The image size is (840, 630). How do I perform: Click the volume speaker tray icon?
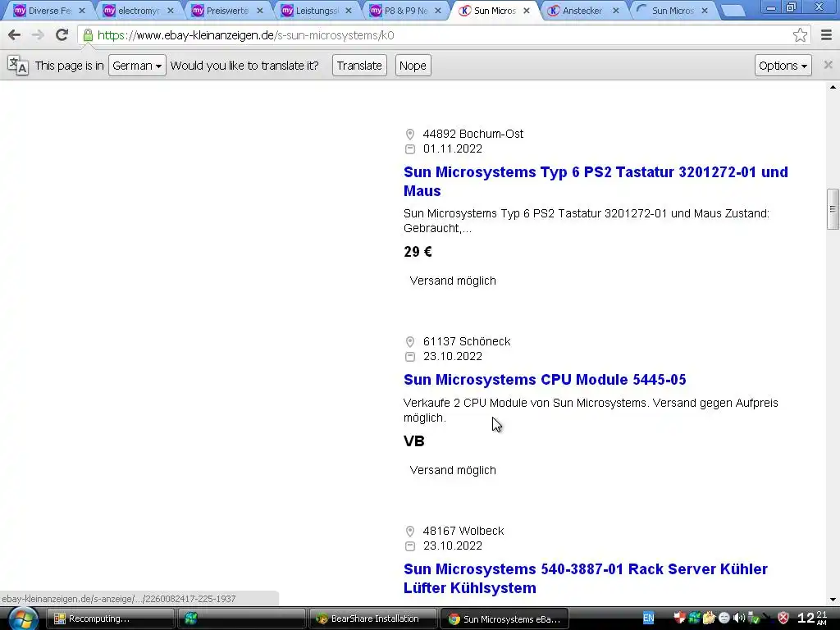click(739, 619)
